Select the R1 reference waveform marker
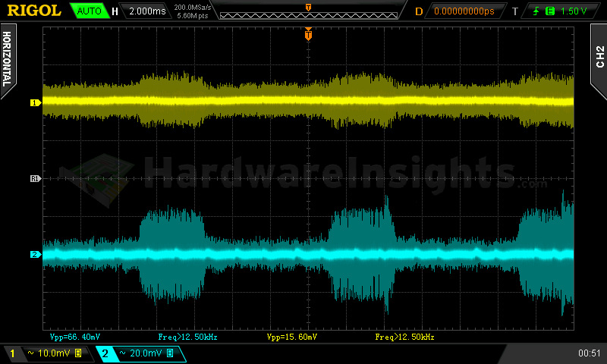 [36, 178]
